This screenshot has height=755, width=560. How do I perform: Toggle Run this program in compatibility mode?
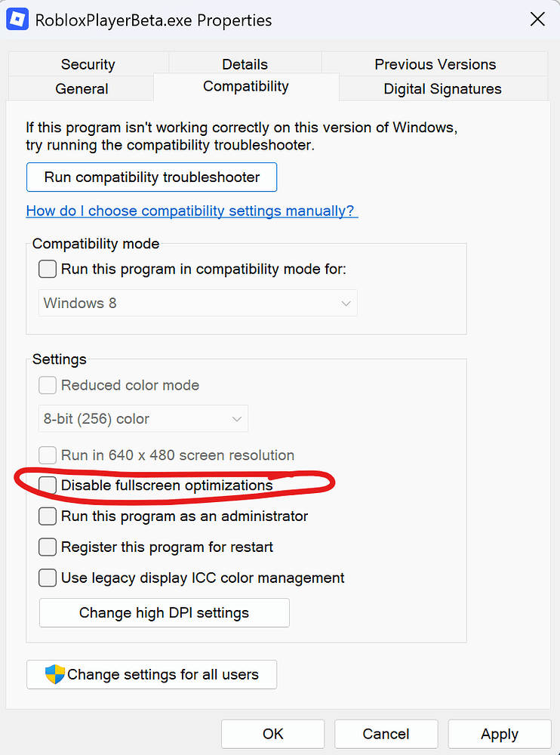[x=48, y=269]
